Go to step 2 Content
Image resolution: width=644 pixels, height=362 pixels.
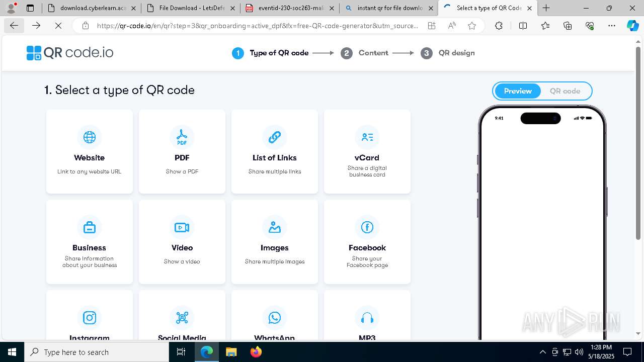click(364, 53)
